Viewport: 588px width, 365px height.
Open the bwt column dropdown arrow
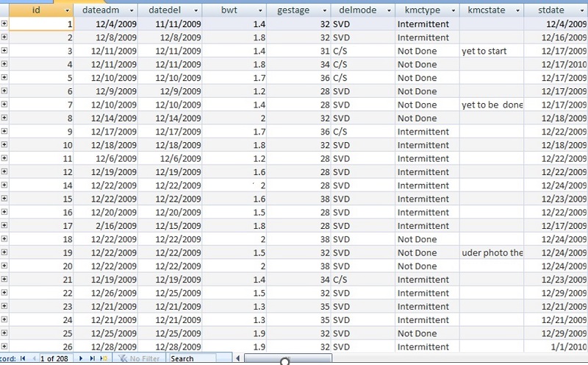click(x=260, y=10)
